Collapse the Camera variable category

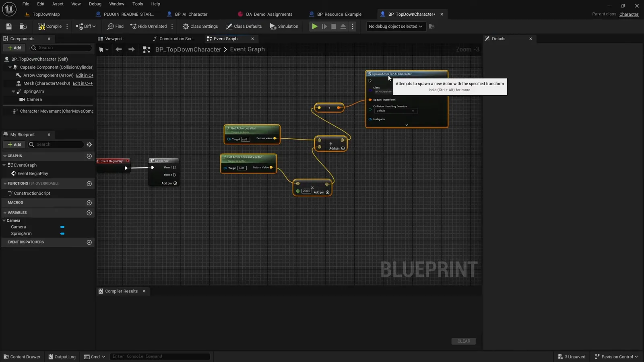[4, 220]
